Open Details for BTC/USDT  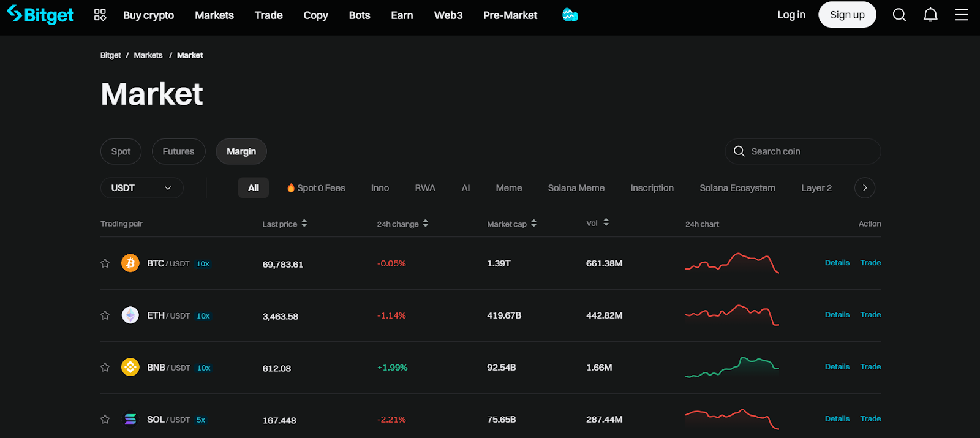(x=837, y=263)
